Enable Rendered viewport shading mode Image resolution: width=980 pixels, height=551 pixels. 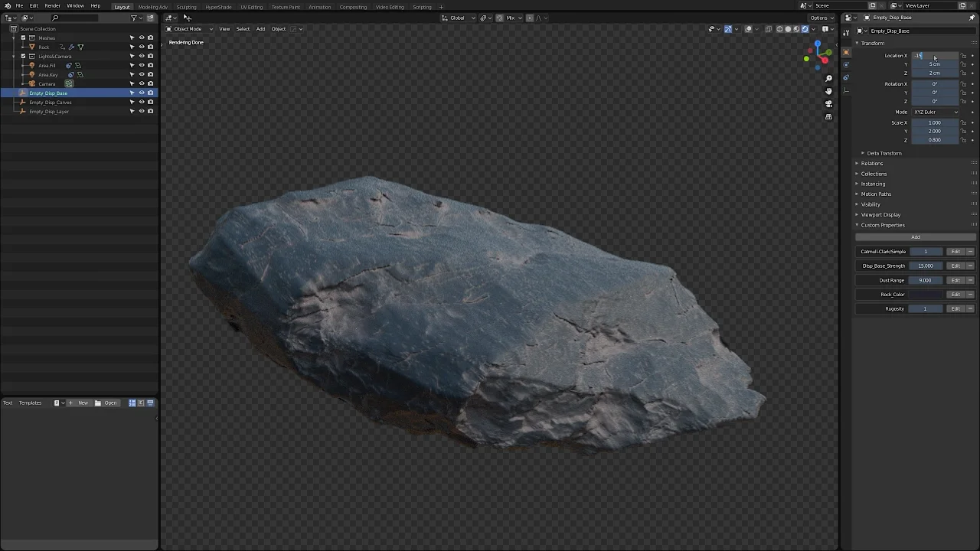805,29
